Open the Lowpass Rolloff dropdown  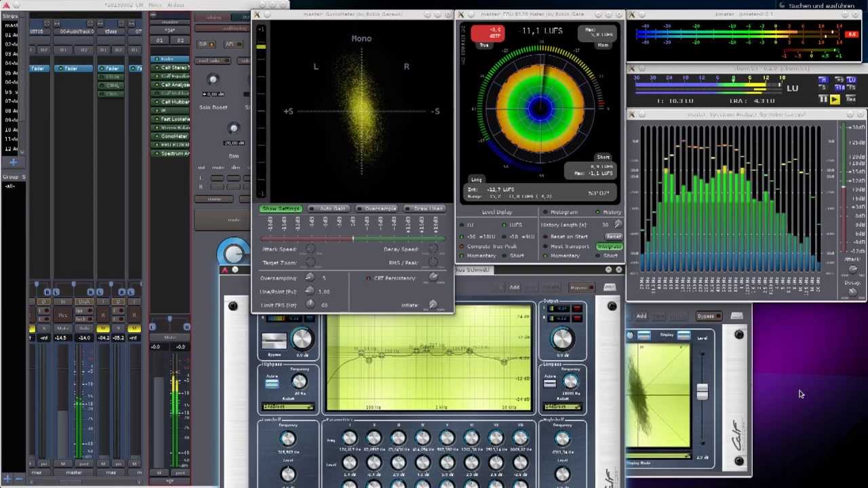coord(561,407)
